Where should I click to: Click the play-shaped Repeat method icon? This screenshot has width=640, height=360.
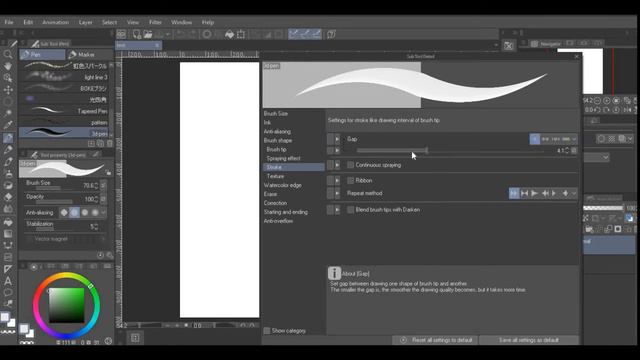pyautogui.click(x=534, y=193)
